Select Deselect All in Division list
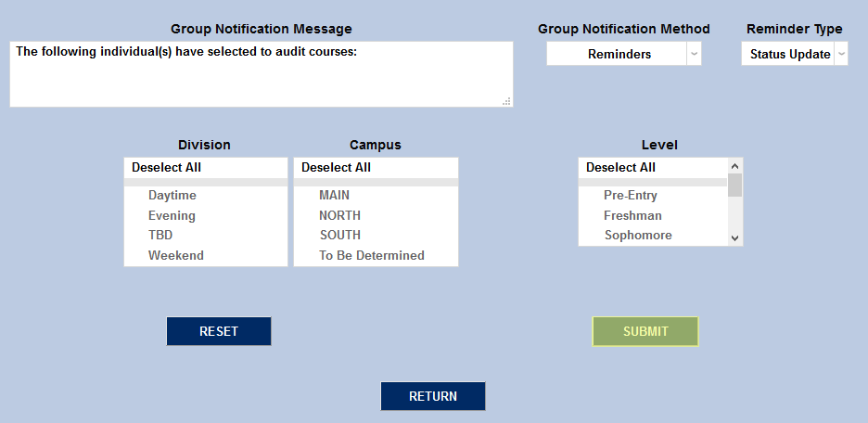 [x=167, y=168]
